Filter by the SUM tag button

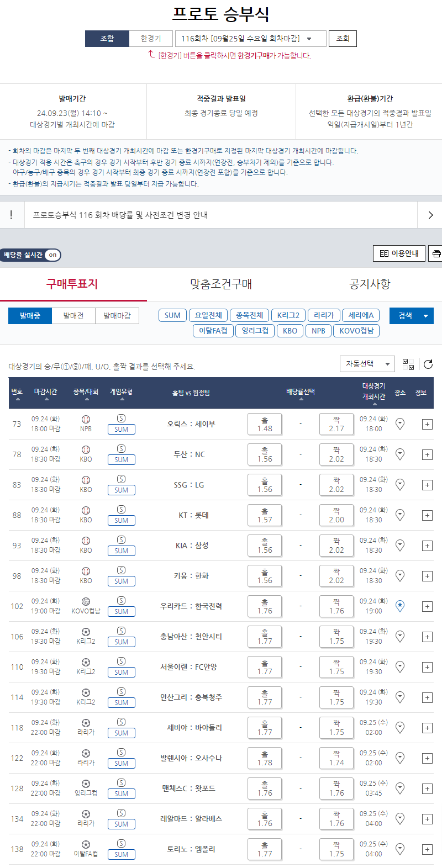point(172,315)
